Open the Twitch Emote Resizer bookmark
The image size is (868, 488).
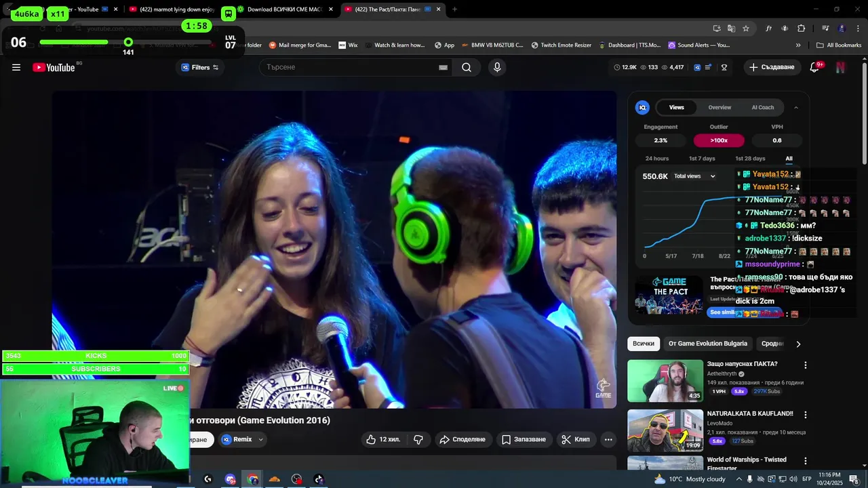coord(561,45)
